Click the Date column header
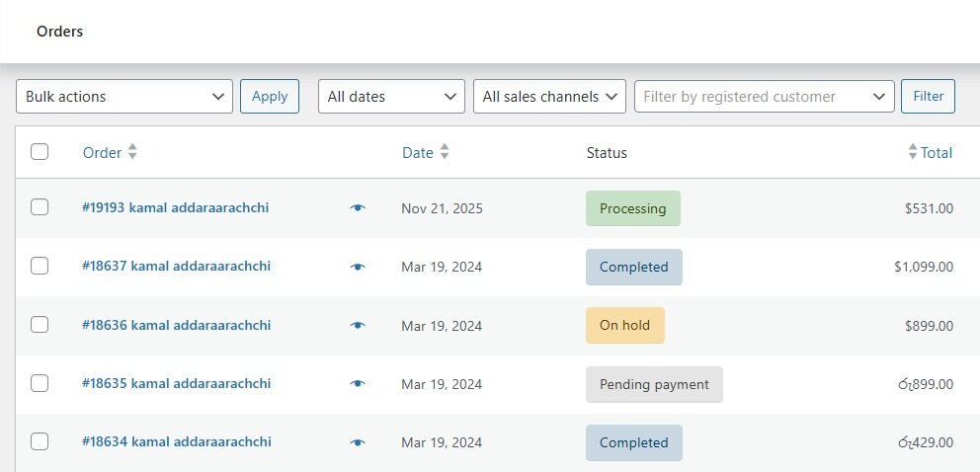Viewport: 980px width, 472px height. coord(418,152)
